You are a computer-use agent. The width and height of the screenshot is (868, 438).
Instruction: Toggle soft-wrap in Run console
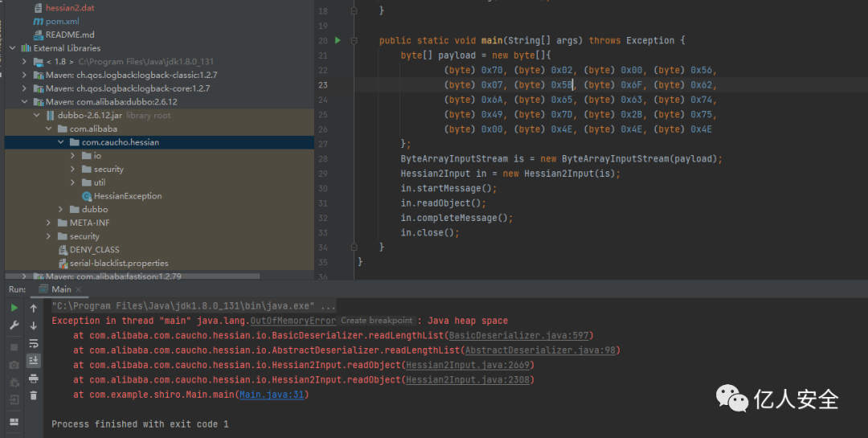pos(34,343)
